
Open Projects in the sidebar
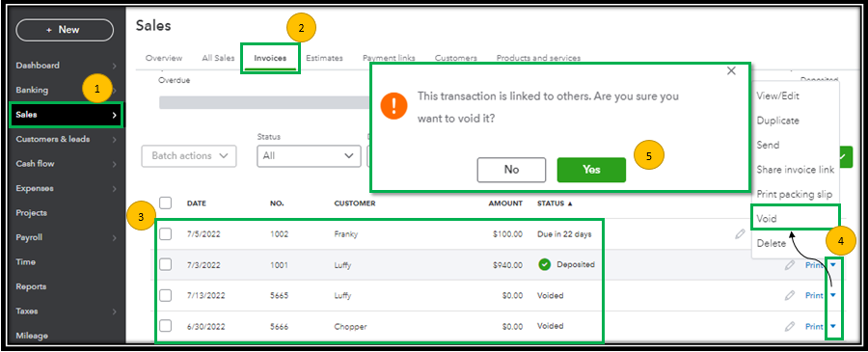click(32, 213)
